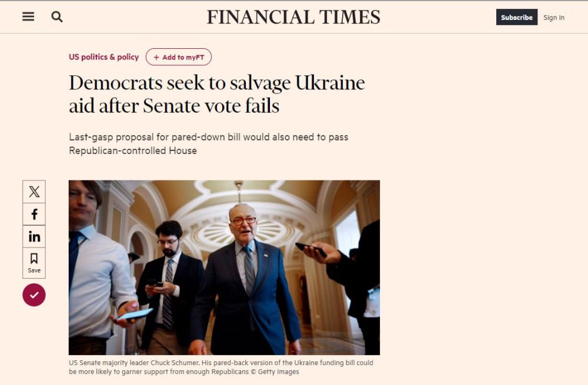Click the search magnifier icon

tap(56, 17)
